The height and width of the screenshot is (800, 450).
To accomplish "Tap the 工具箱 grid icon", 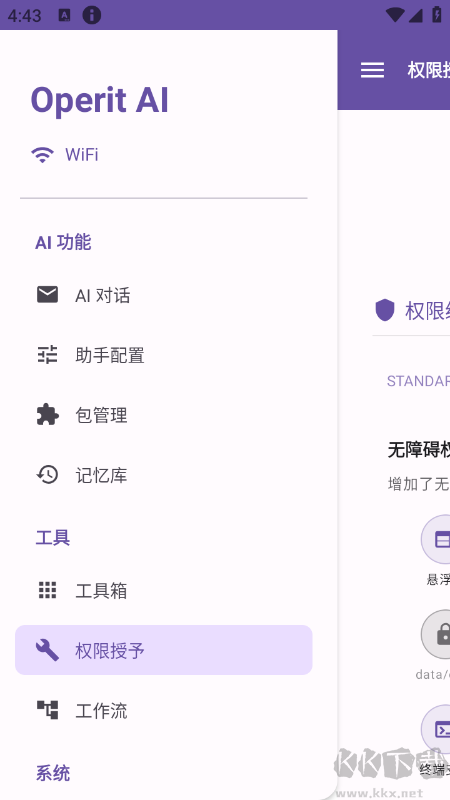I will (x=47, y=590).
